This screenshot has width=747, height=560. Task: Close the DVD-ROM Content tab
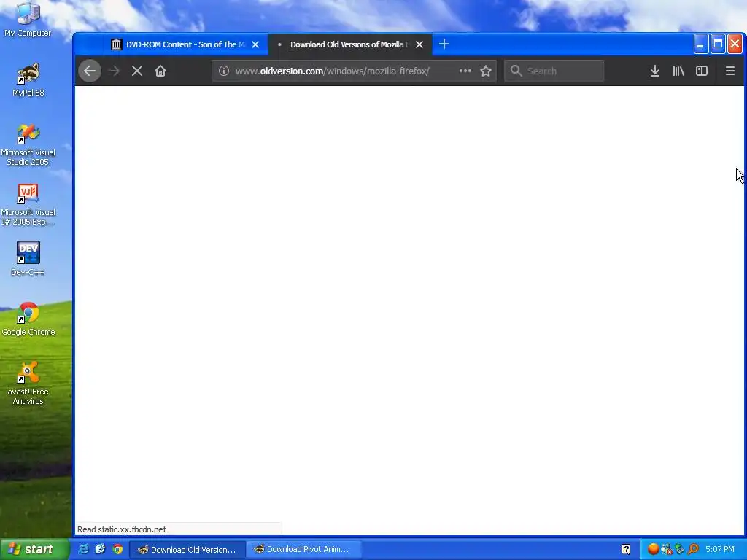(x=255, y=44)
